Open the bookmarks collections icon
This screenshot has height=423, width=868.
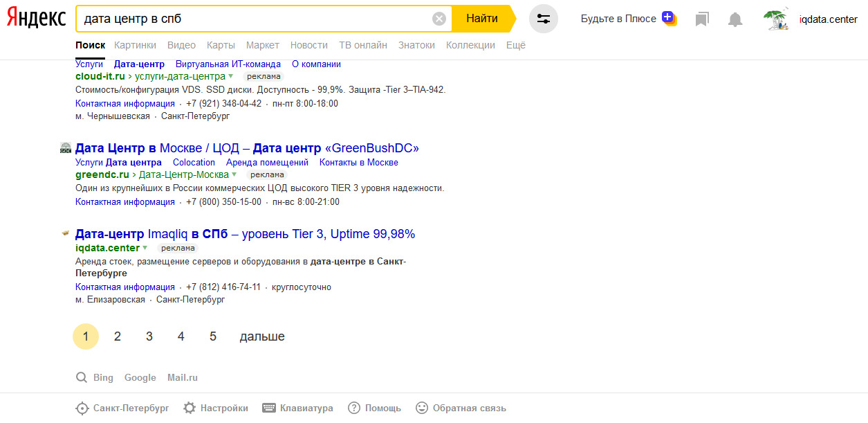pos(702,19)
